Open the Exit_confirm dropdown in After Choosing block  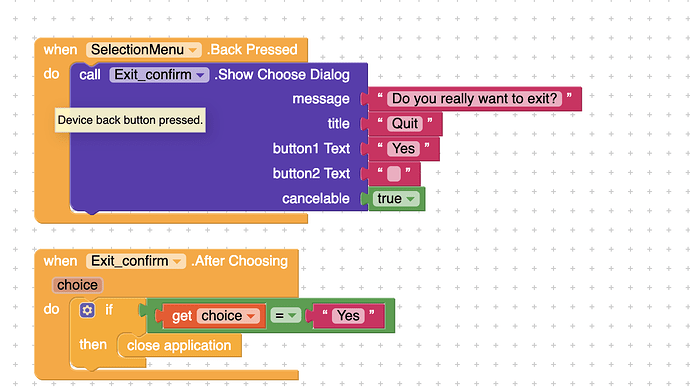coord(136,261)
